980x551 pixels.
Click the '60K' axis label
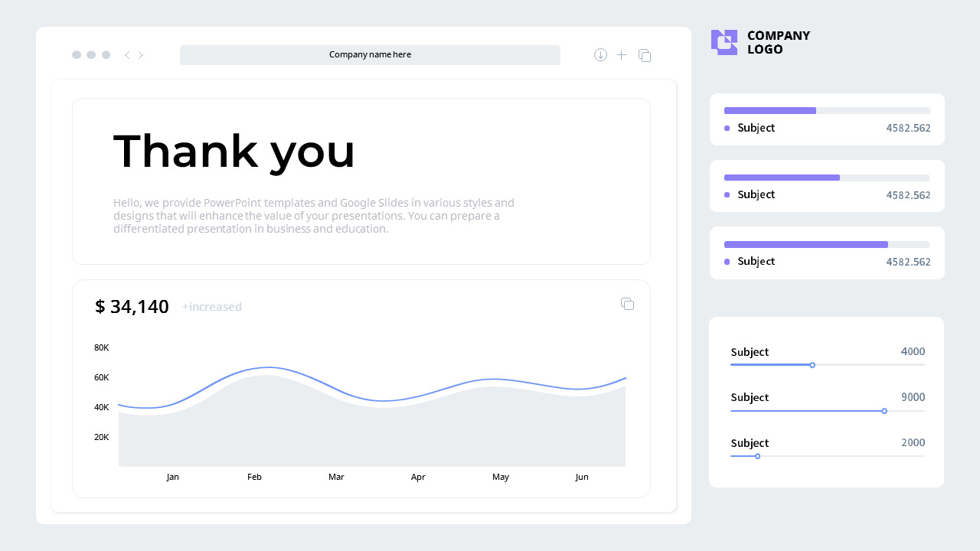[x=102, y=377]
